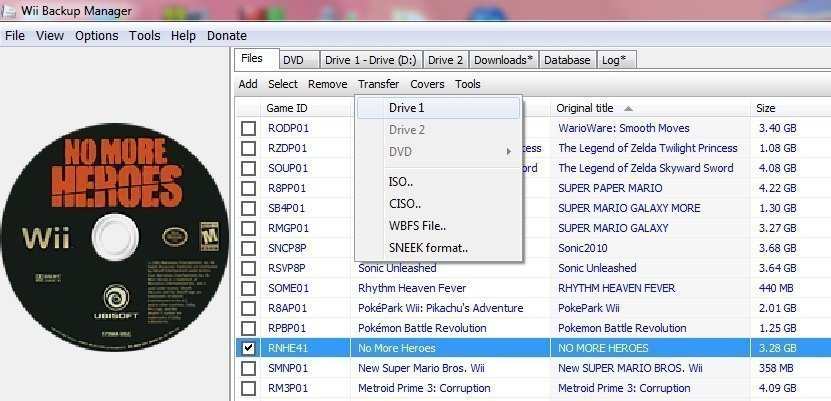
Task: Click The Legend of Zelda Skyward Sword original title
Action: pos(646,168)
